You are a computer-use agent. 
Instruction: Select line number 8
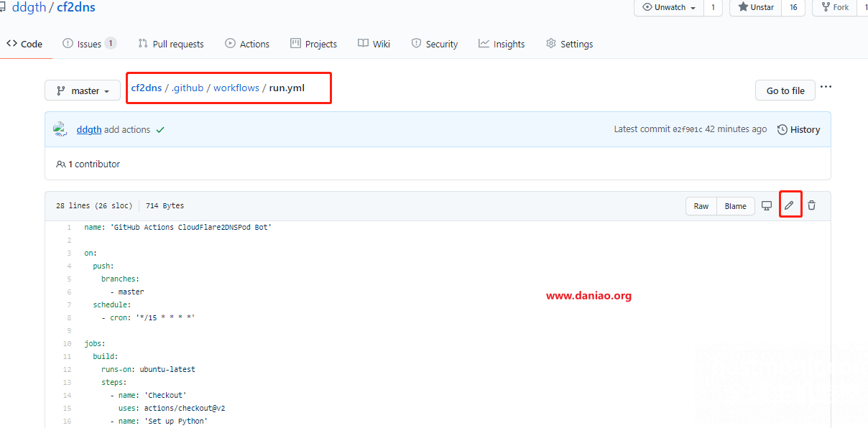[x=69, y=318]
